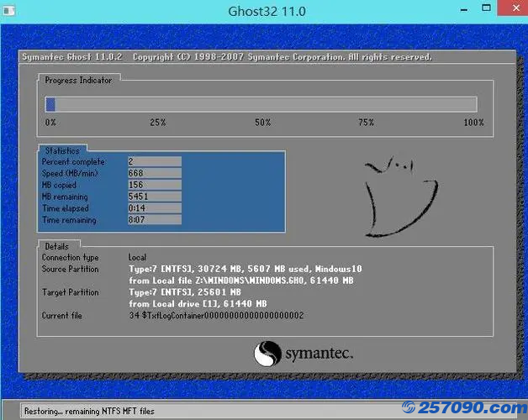
Task: Select the Details panel label
Action: [x=56, y=246]
